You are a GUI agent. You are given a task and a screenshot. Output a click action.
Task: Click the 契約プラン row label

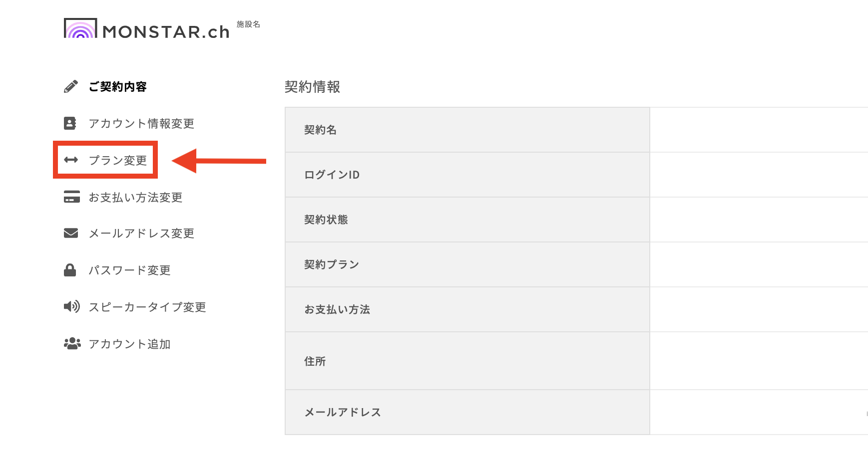coord(332,264)
